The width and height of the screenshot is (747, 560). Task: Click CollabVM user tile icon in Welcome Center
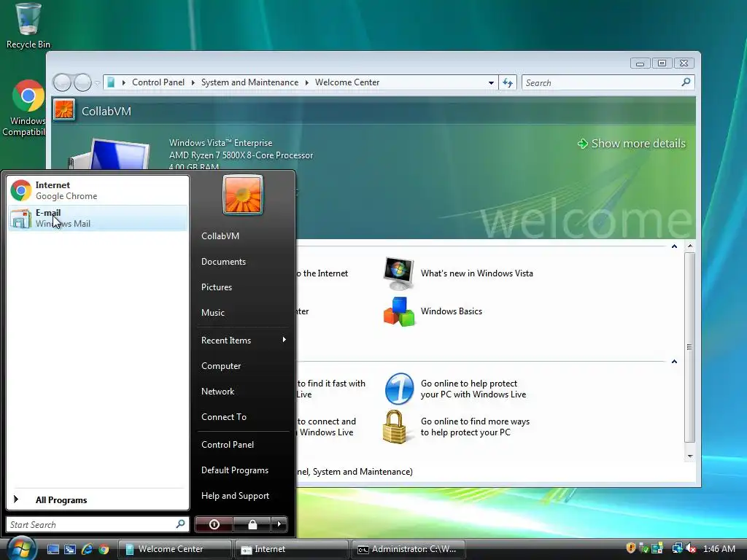pyautogui.click(x=64, y=109)
